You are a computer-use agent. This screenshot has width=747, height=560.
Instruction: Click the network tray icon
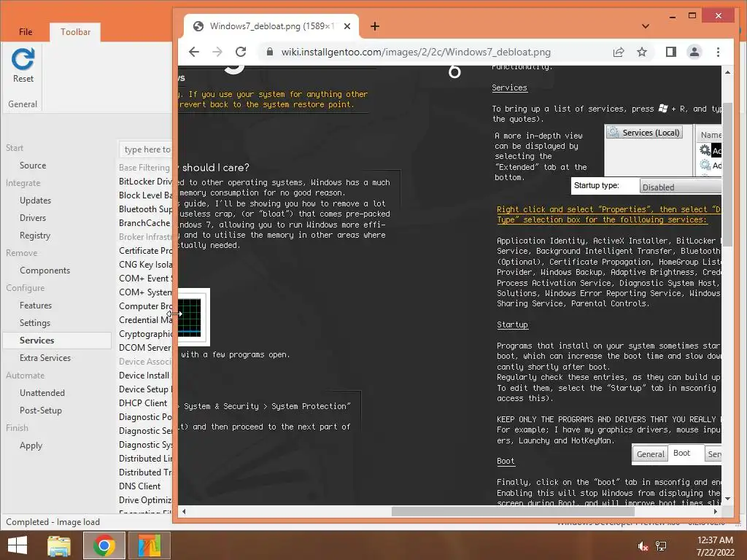pyautogui.click(x=661, y=546)
